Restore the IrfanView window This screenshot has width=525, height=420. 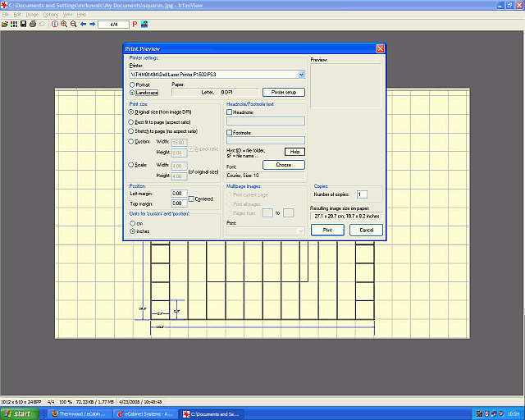[x=509, y=6]
